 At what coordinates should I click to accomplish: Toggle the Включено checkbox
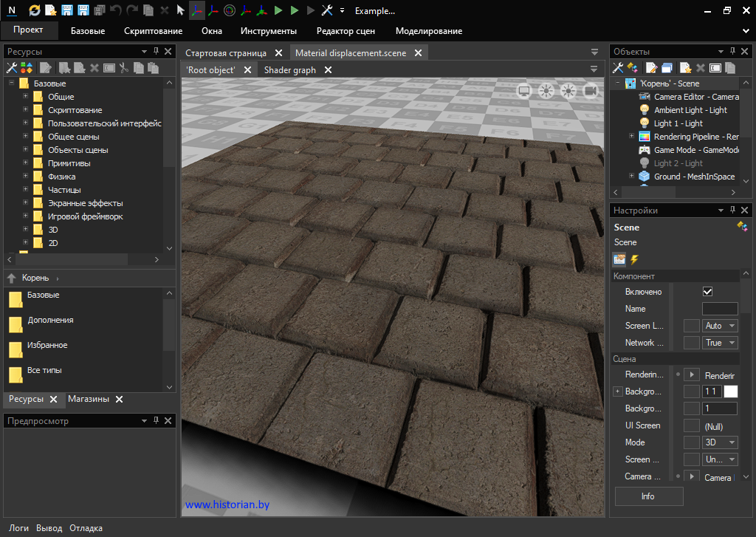pyautogui.click(x=707, y=292)
